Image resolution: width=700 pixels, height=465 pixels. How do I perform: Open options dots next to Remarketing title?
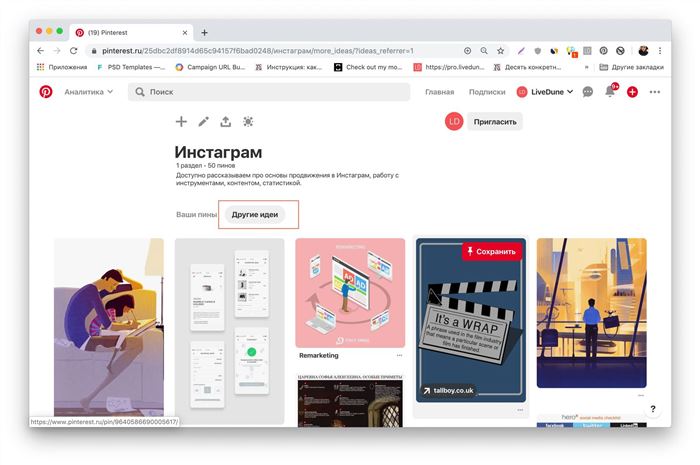point(399,356)
